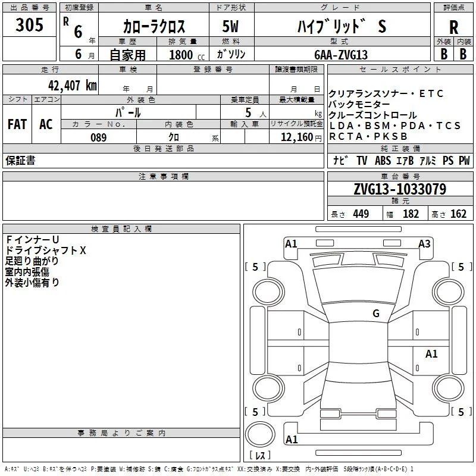
Task: Select 保証書 in later-shipped parts
Action: click(x=20, y=160)
